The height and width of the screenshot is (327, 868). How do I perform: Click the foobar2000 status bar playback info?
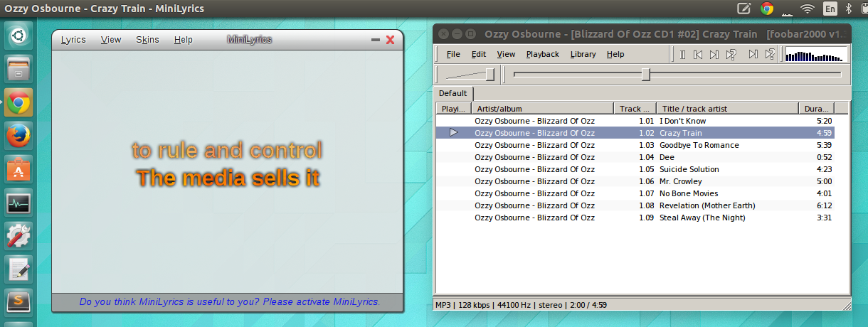coord(522,305)
